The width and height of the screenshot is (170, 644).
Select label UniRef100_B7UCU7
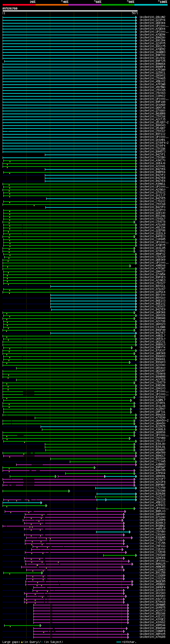pyautogui.click(x=152, y=351)
